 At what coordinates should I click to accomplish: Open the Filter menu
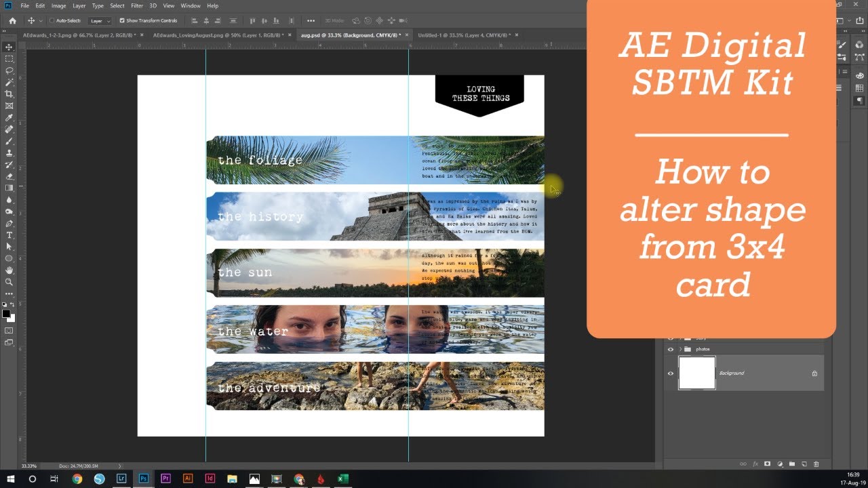click(x=137, y=5)
